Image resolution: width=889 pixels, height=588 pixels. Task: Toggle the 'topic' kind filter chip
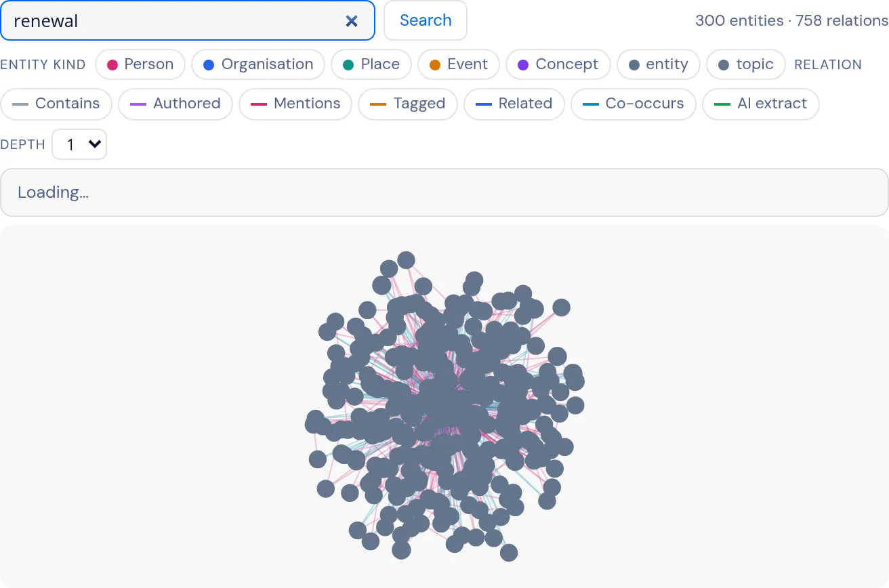746,64
